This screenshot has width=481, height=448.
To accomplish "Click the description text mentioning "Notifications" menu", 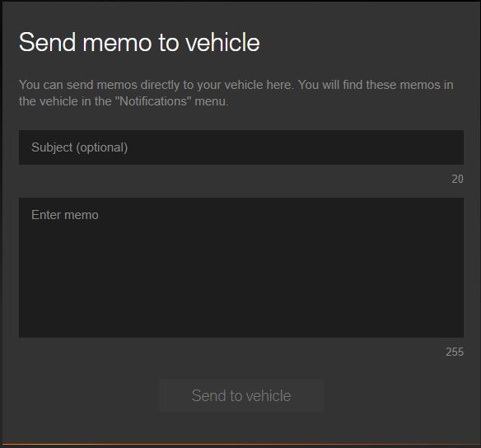I will click(124, 101).
